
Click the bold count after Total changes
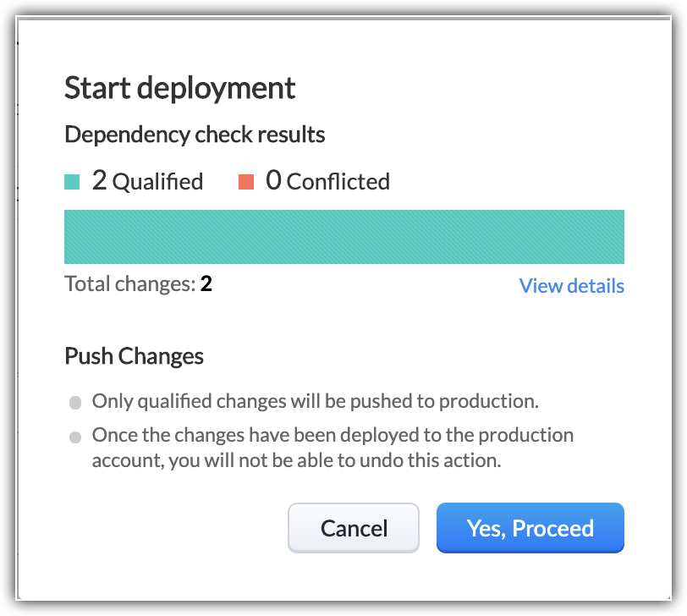point(206,283)
